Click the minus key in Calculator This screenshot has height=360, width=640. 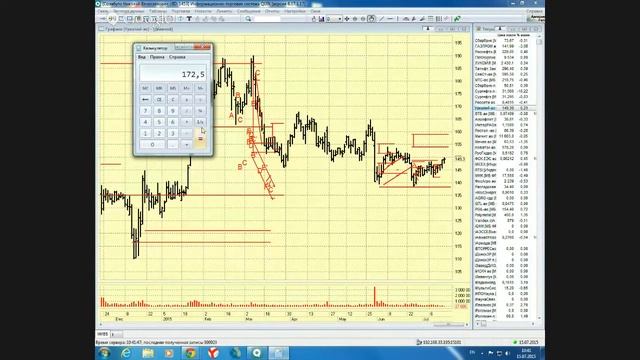(x=187, y=133)
